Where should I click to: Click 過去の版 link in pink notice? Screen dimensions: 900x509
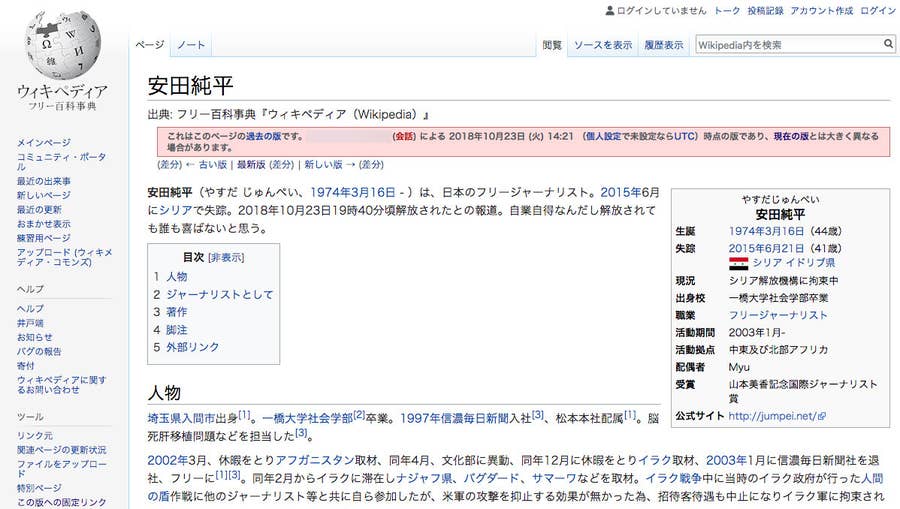263,137
